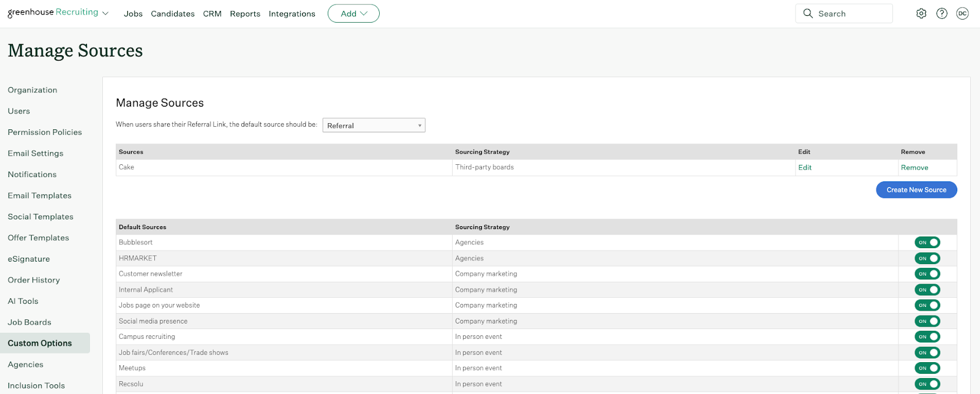Open Offer Templates in sidebar
The width and height of the screenshot is (980, 394).
tap(39, 238)
